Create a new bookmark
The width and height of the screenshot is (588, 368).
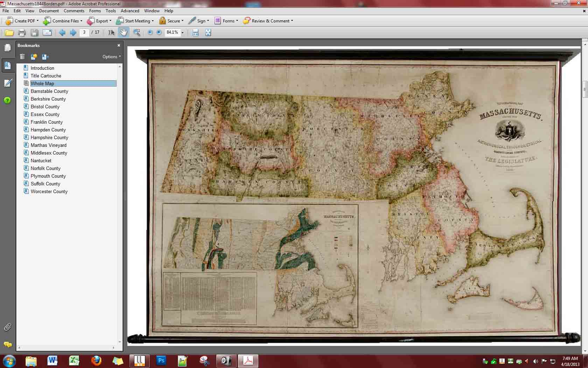(x=34, y=56)
